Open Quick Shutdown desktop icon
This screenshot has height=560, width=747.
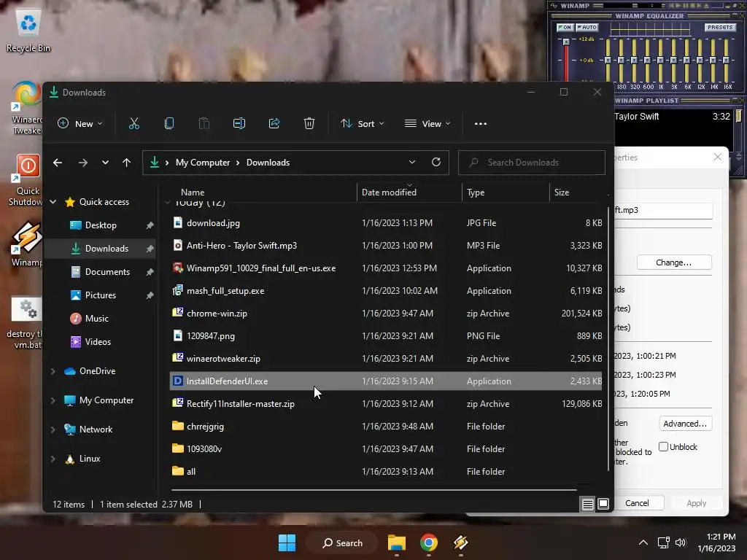click(x=27, y=181)
